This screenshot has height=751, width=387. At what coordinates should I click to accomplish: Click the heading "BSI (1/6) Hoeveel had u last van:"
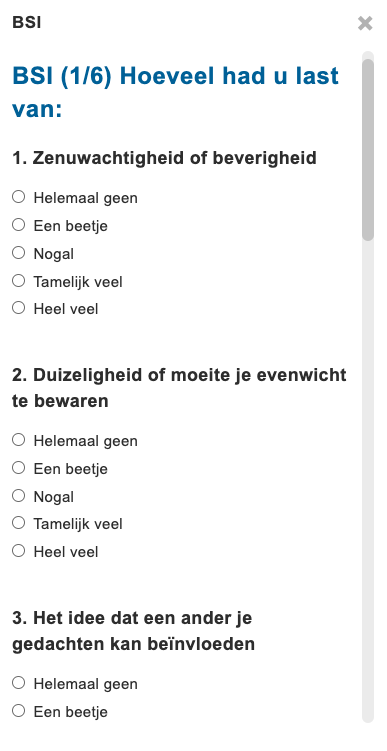coord(175,92)
